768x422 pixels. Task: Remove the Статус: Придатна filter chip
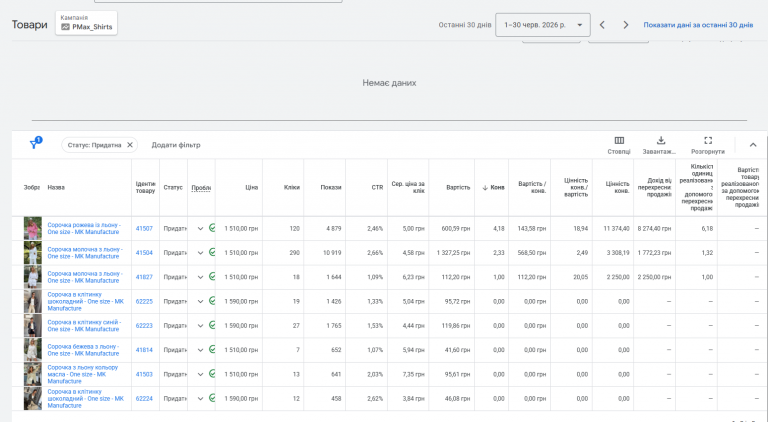[130, 145]
